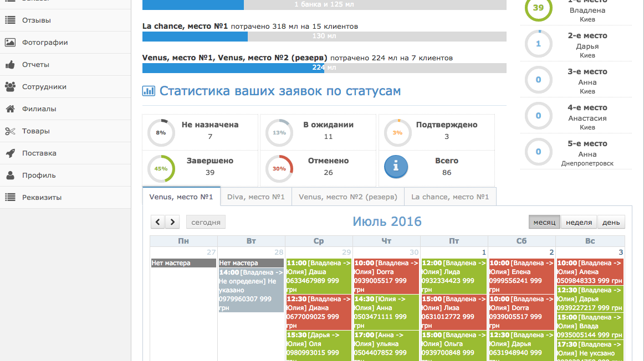Click the 4-е место ranking label

tap(587, 107)
